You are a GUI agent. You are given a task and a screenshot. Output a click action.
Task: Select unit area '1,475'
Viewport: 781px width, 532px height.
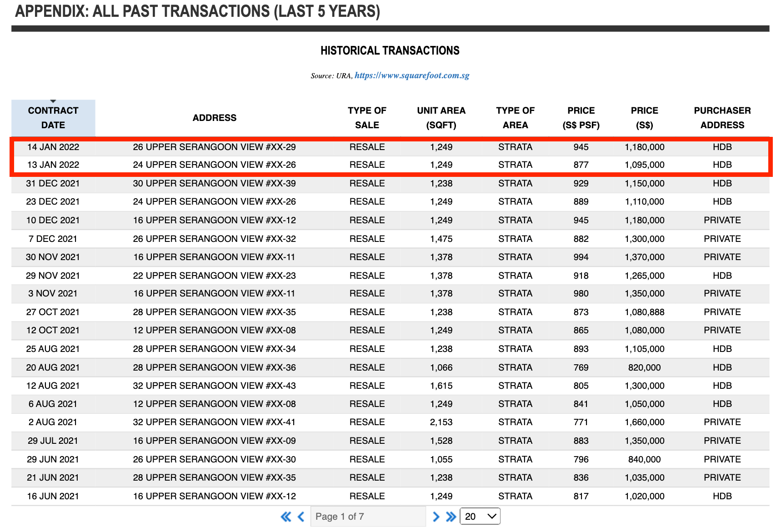pos(441,239)
